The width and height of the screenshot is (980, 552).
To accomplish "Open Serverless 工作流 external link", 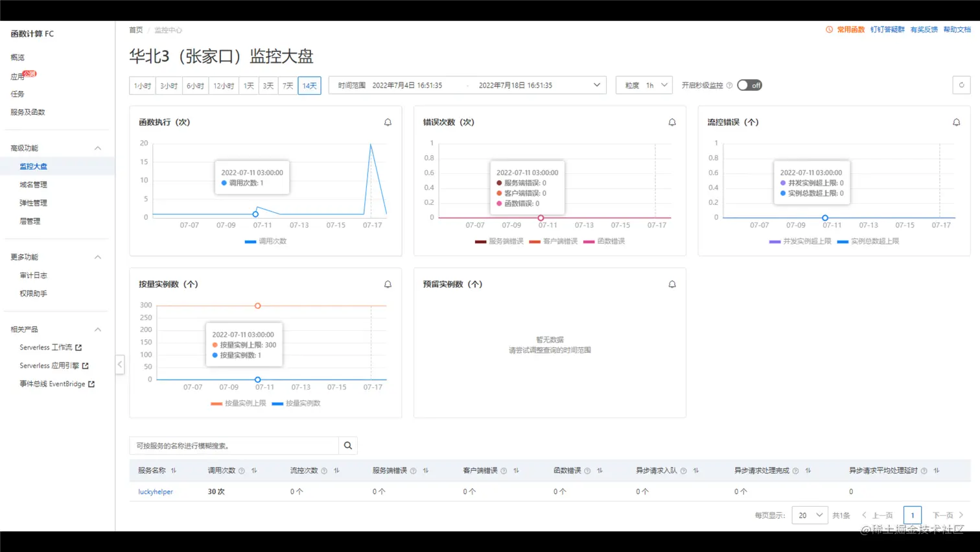I will coord(51,348).
